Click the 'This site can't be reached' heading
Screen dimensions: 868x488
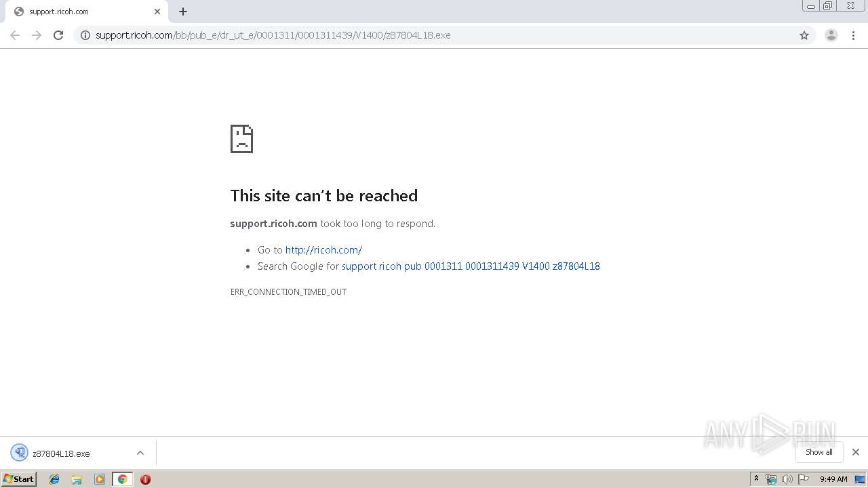[323, 196]
